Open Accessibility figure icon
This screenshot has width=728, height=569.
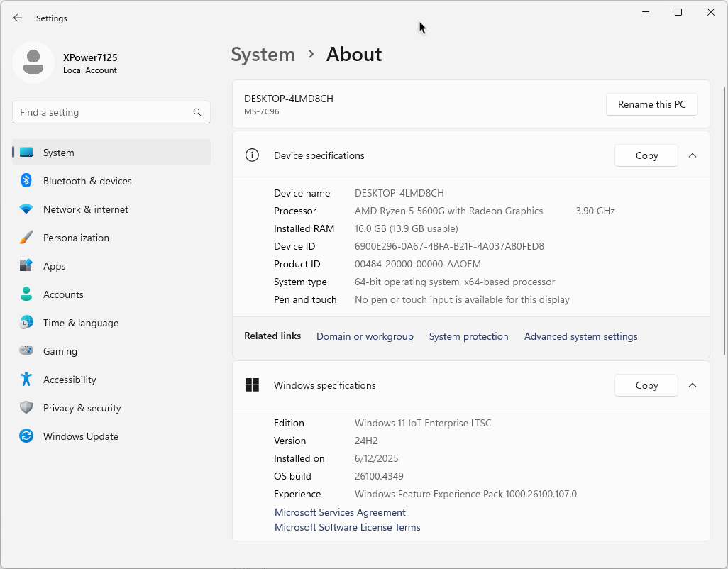[x=26, y=380]
